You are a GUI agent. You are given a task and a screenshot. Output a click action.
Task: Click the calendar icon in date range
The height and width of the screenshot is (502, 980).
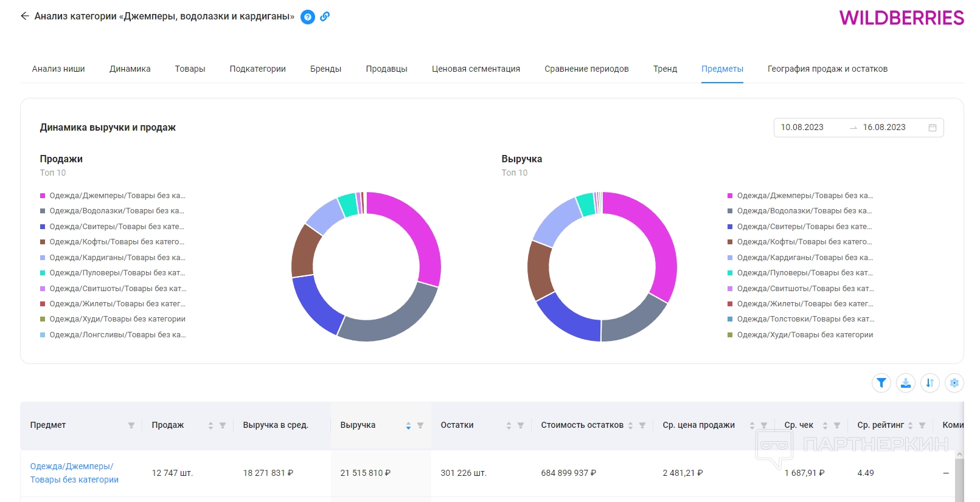[932, 128]
